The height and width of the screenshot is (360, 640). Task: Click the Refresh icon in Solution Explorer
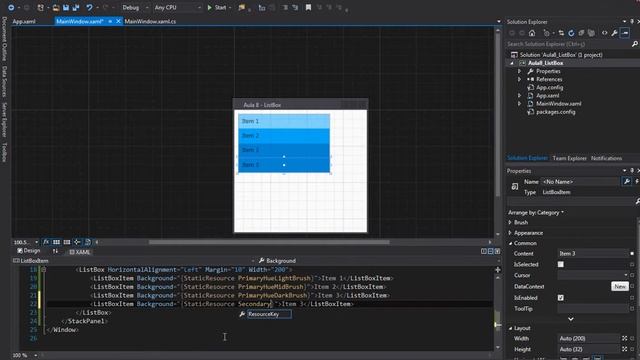point(571,33)
